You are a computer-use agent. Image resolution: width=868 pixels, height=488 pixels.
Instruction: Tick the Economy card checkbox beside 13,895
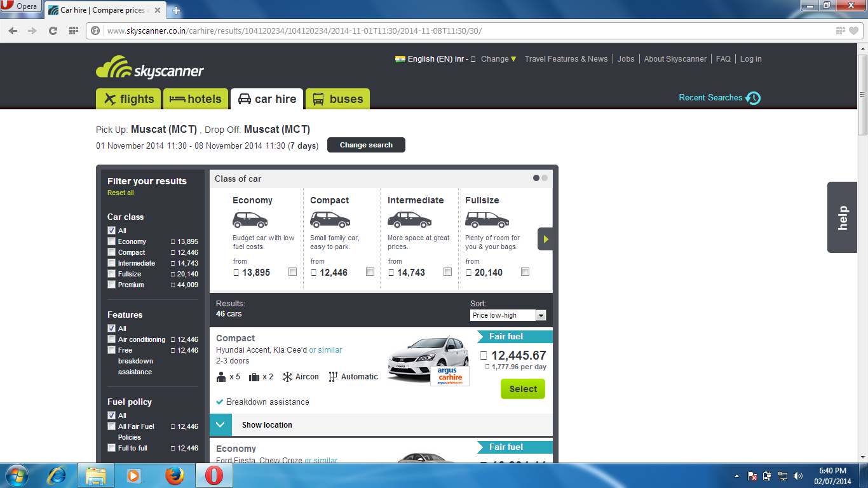pyautogui.click(x=292, y=272)
